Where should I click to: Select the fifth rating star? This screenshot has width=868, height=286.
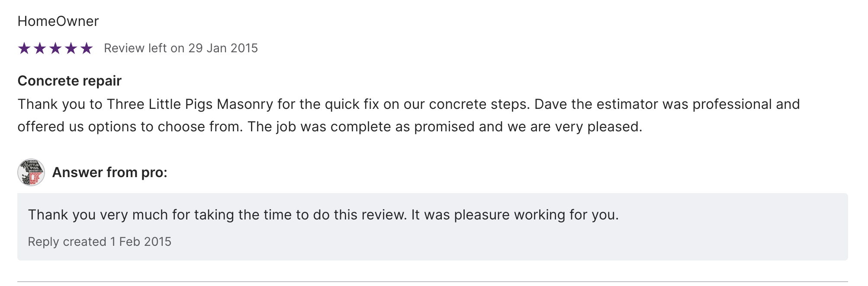(87, 48)
